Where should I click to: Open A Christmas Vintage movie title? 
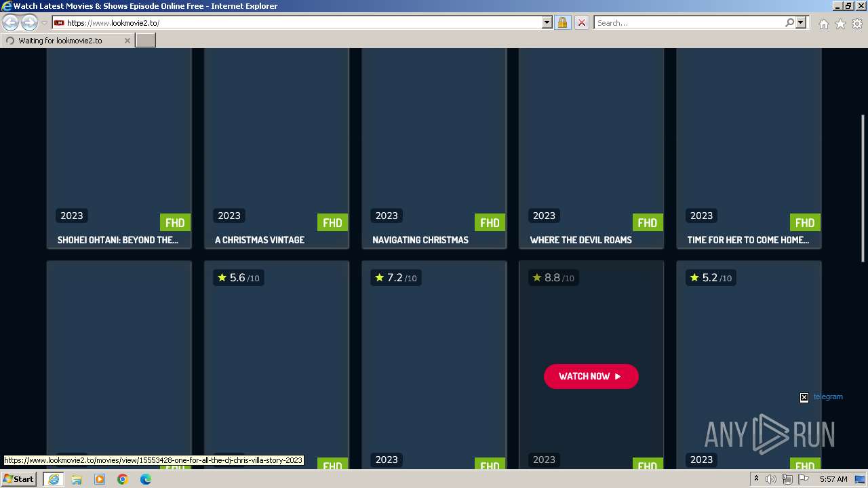pyautogui.click(x=260, y=240)
